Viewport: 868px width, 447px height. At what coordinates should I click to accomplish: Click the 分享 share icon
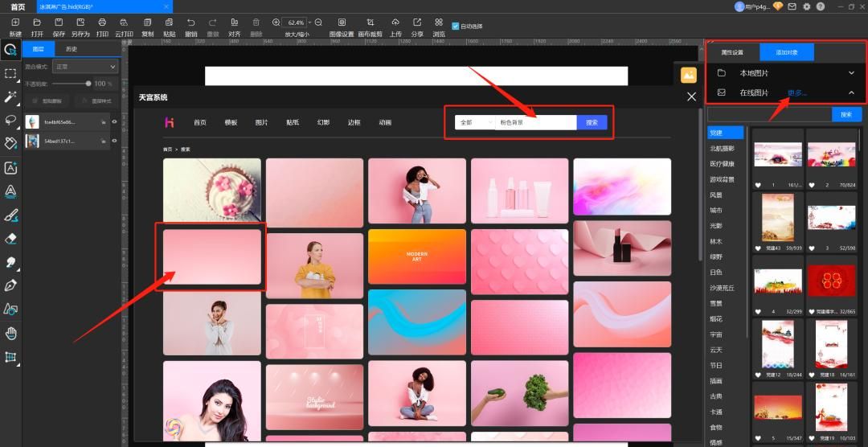pos(417,23)
